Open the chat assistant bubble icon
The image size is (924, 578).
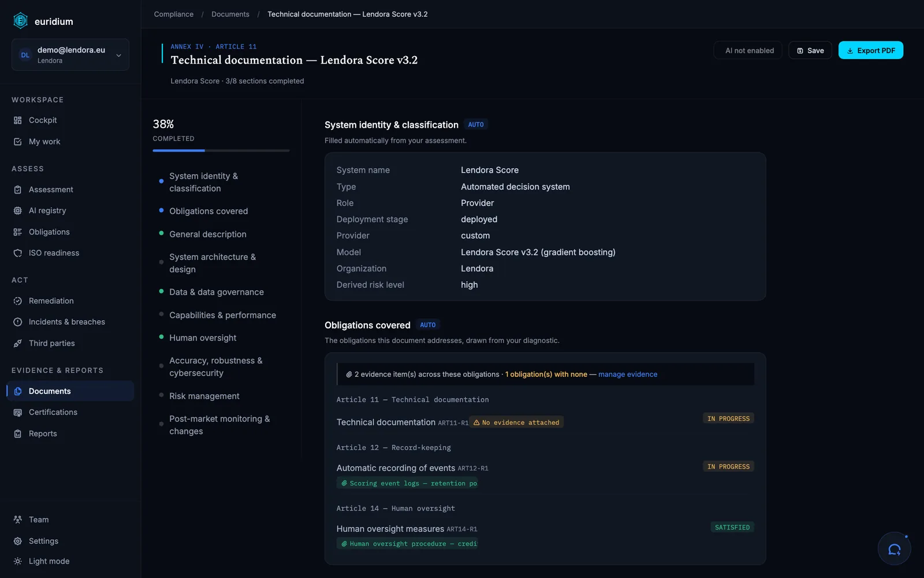[894, 549]
